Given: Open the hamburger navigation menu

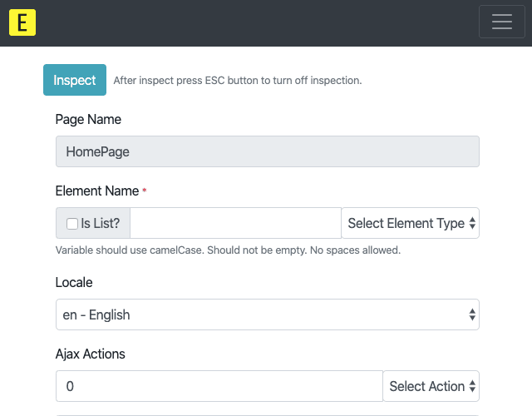Looking at the screenshot, I should (x=502, y=22).
